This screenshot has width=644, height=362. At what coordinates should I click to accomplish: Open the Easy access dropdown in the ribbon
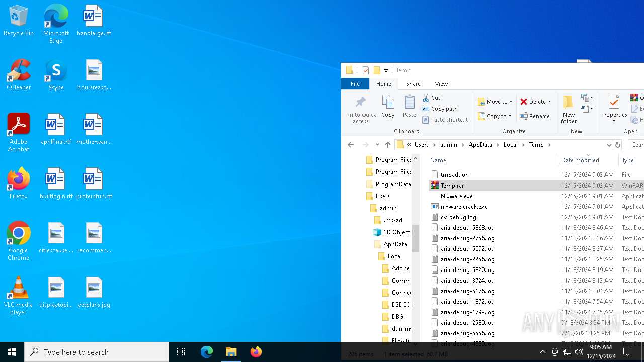[x=587, y=109]
